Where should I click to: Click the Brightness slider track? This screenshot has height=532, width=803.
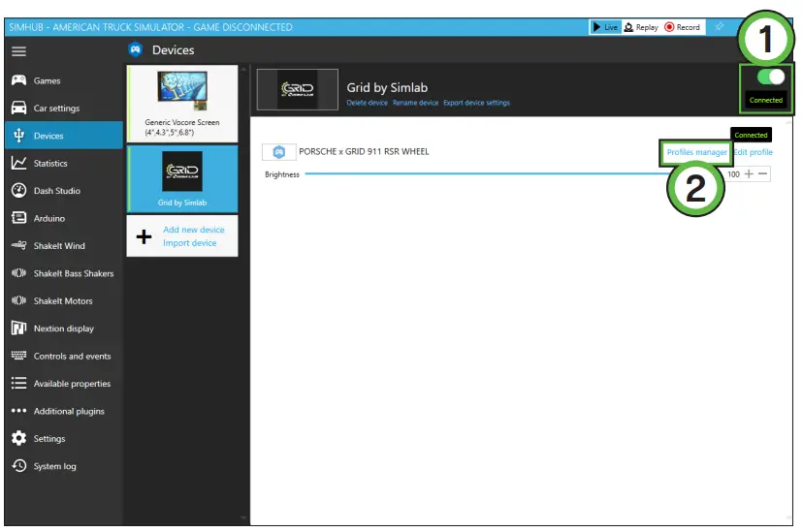point(487,173)
